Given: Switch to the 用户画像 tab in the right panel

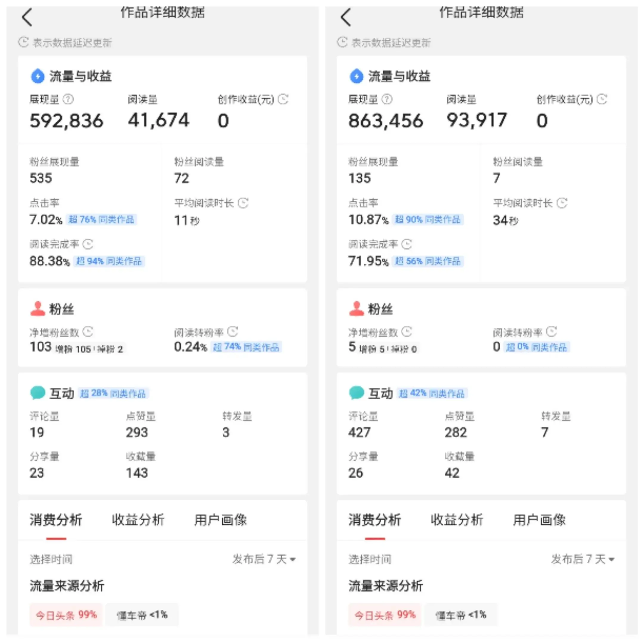Looking at the screenshot, I should pyautogui.click(x=539, y=520).
